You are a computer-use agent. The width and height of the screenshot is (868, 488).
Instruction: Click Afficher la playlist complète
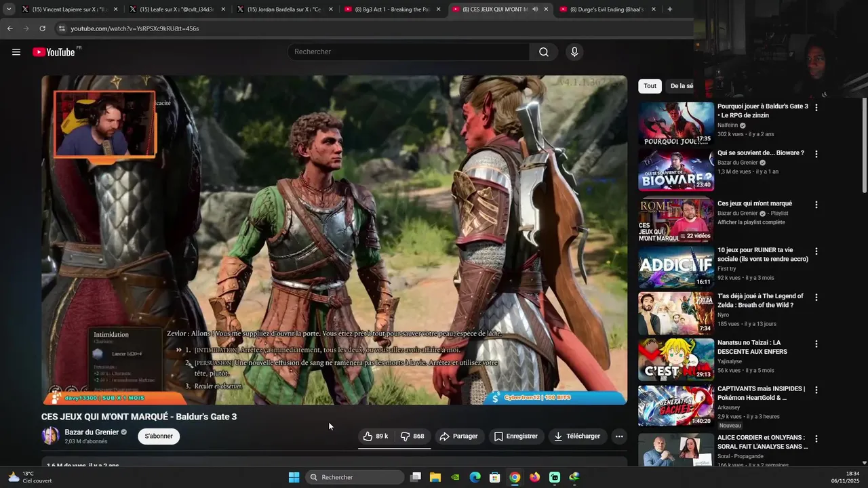(x=751, y=222)
